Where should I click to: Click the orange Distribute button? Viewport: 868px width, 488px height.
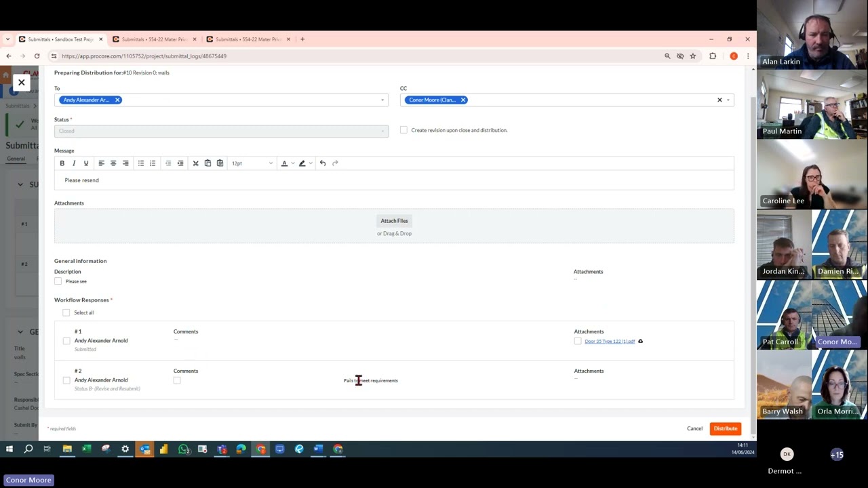726,428
